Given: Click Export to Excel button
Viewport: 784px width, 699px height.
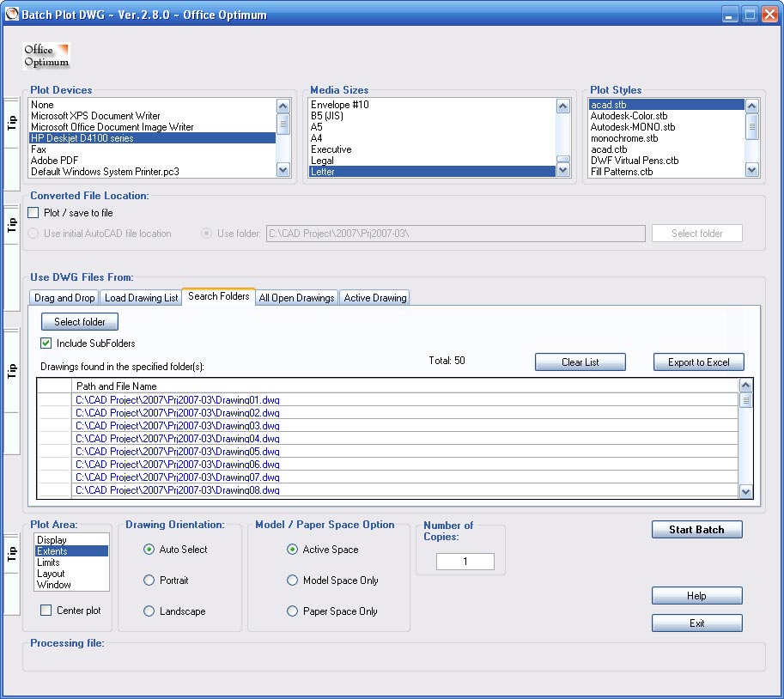Looking at the screenshot, I should point(698,362).
